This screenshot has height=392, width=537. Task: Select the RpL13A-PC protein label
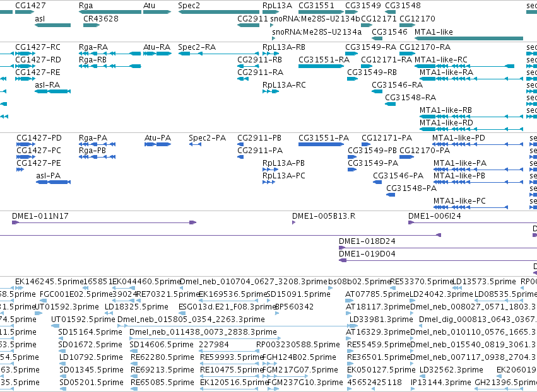click(x=283, y=176)
